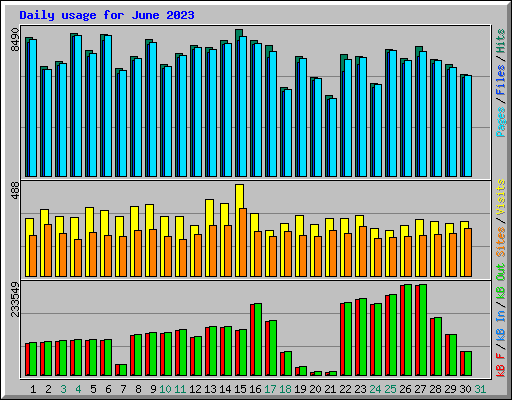Click weekend day label 3

coord(63,389)
